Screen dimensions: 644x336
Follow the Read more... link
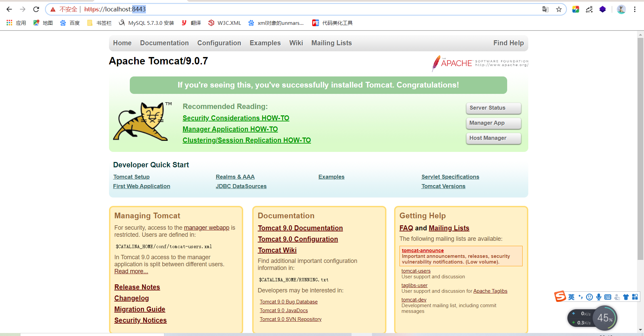pos(131,271)
